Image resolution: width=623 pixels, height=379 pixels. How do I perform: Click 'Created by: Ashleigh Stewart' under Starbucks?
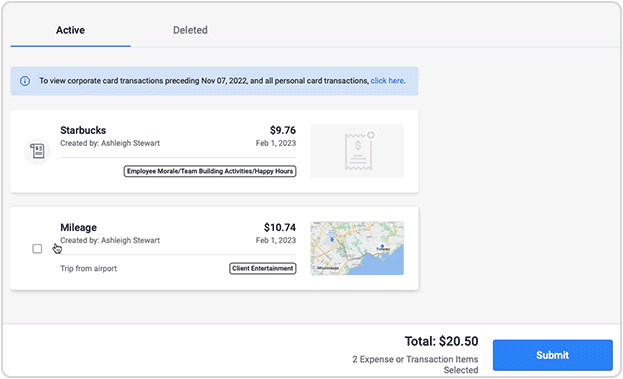click(110, 143)
